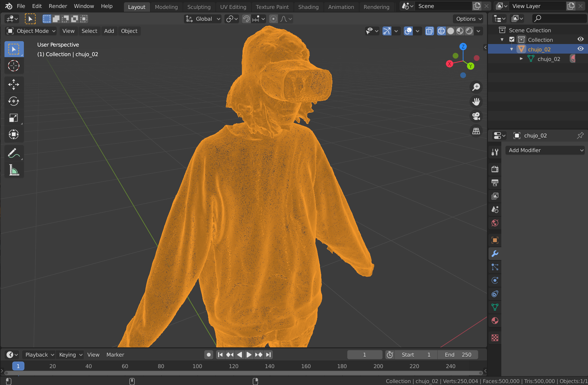Image resolution: width=588 pixels, height=385 pixels.
Task: Open the Object Mode dropdown
Action: (x=31, y=31)
